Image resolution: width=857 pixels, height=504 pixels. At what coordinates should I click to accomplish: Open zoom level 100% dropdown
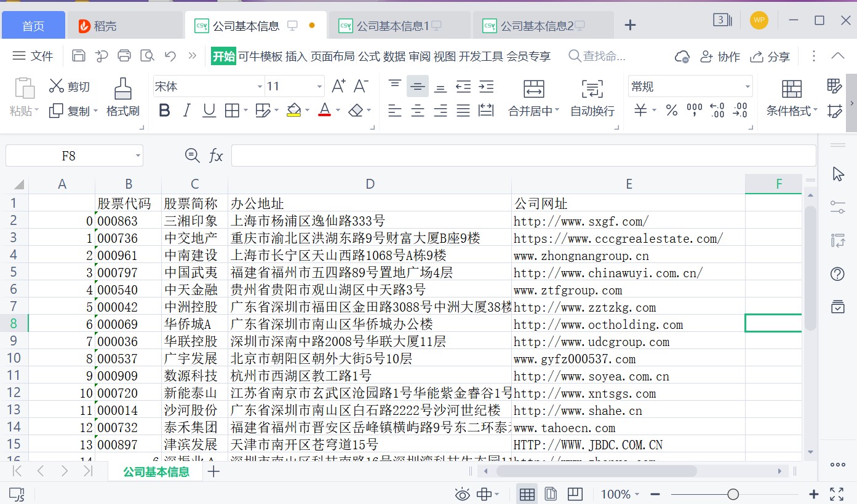click(x=637, y=494)
